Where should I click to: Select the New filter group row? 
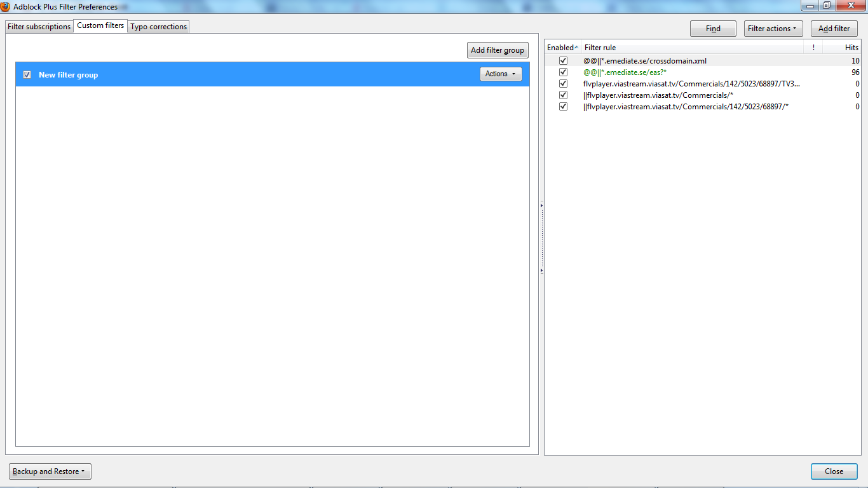(x=273, y=74)
